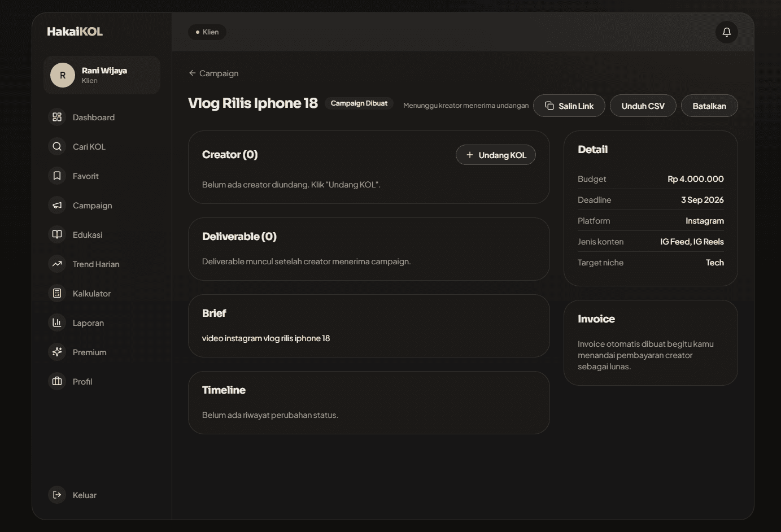Screen dimensions: 781x532
Task: Click the Kalkulator calculator icon
Action: click(57, 293)
